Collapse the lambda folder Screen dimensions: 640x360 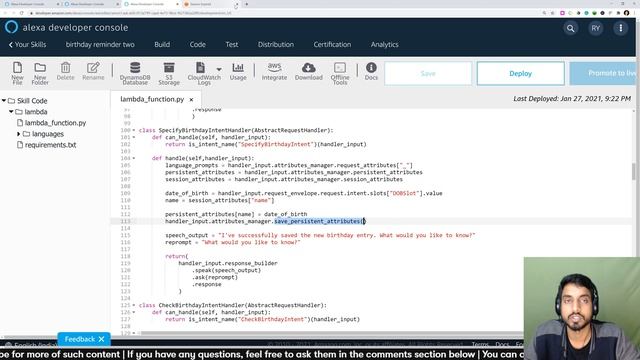11,111
